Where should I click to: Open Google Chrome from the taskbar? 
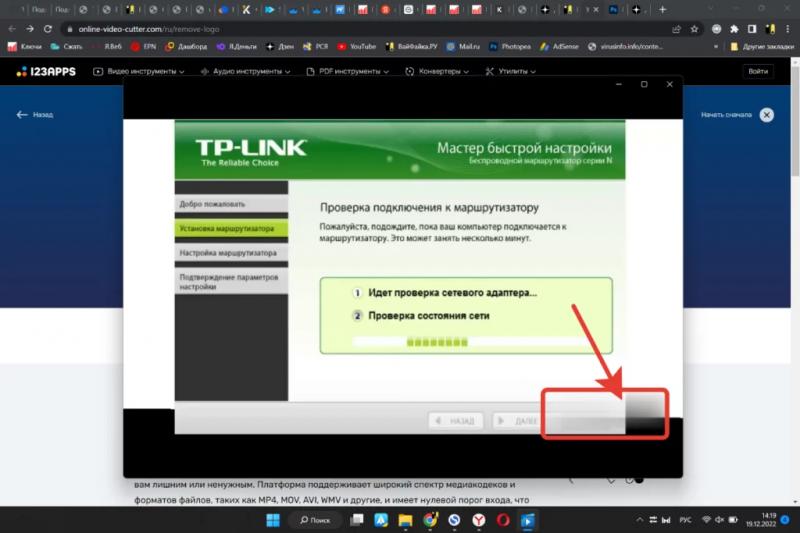(x=429, y=520)
